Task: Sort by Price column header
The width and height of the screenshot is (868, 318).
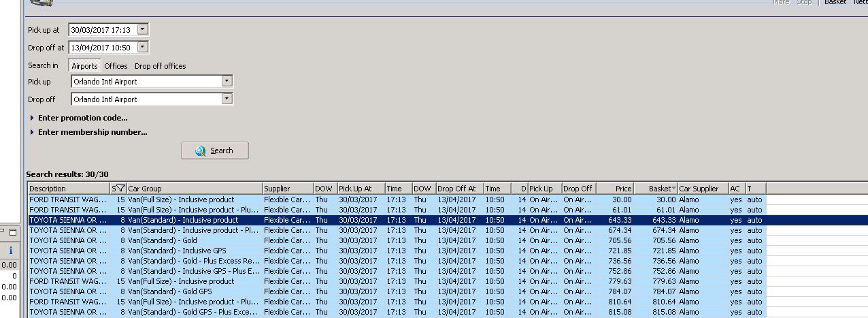Action: (615, 189)
